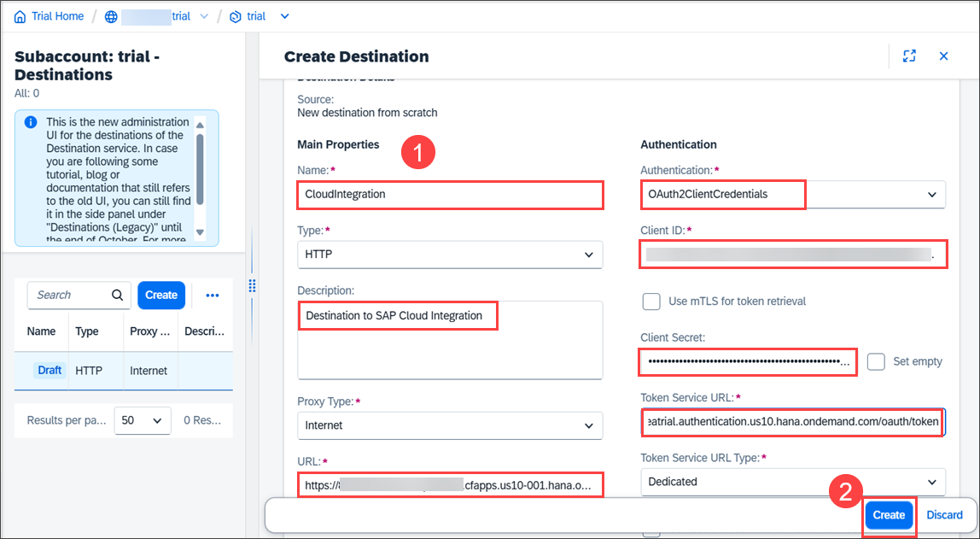Click the globe icon for global account

[x=111, y=17]
